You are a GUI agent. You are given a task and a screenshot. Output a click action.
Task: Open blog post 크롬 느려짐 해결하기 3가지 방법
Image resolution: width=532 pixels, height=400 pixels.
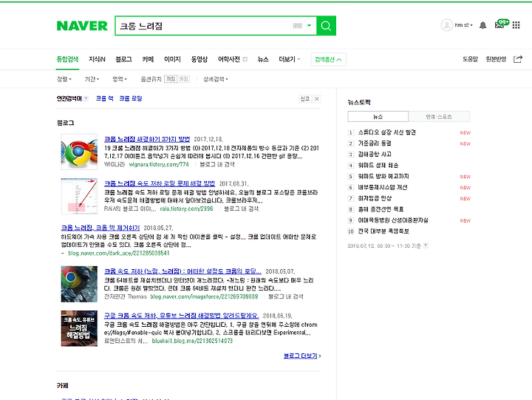click(x=147, y=139)
